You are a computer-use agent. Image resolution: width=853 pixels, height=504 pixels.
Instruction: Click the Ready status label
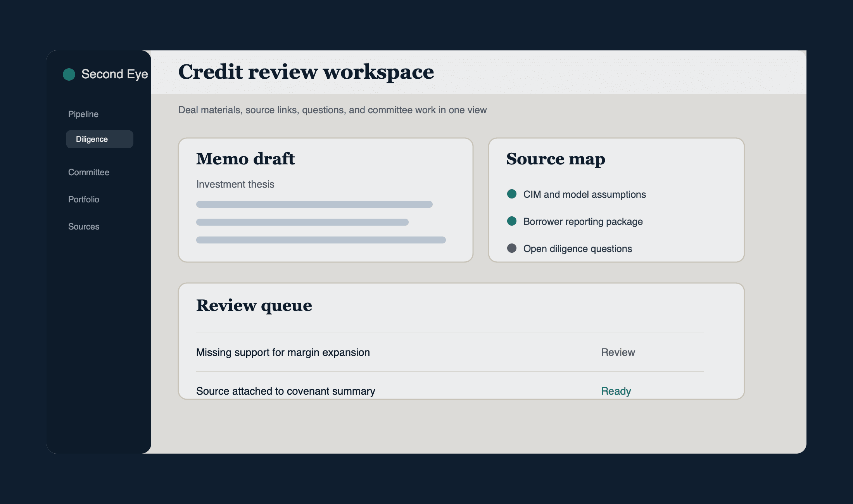(616, 391)
